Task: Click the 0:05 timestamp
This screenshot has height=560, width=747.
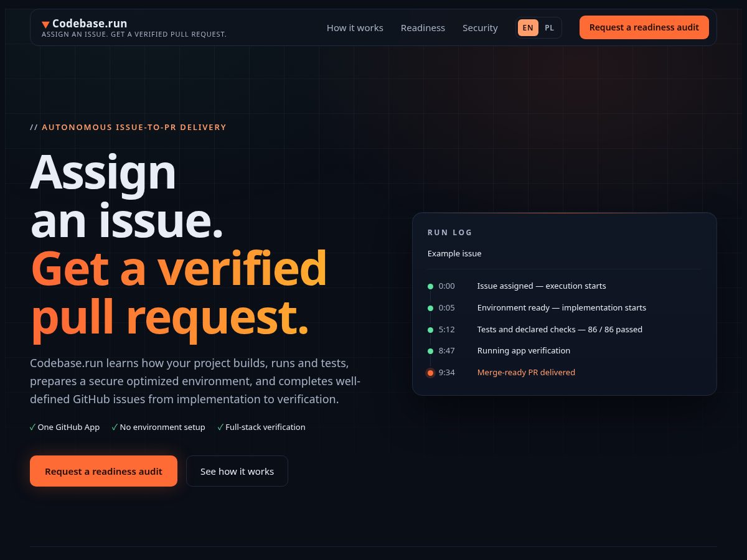Action: 447,308
